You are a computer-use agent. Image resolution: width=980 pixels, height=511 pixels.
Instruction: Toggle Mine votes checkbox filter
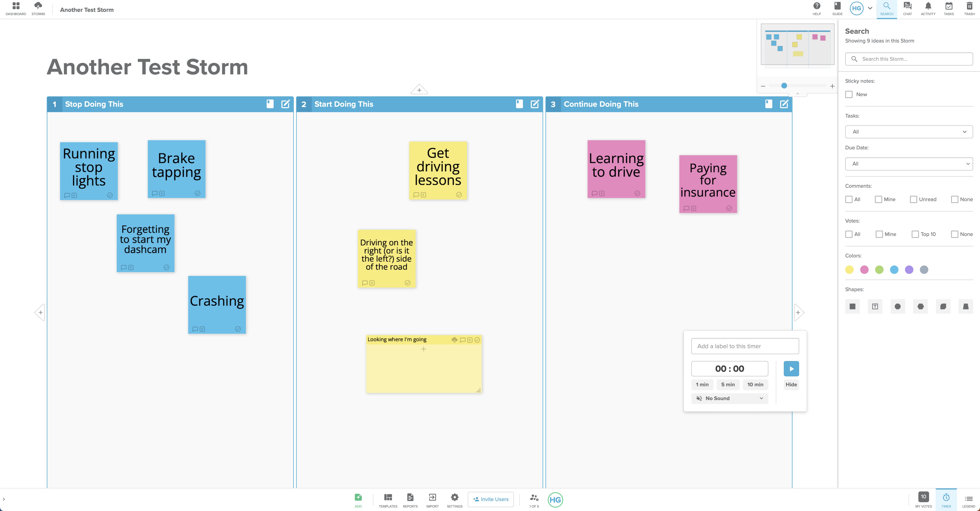click(x=879, y=234)
